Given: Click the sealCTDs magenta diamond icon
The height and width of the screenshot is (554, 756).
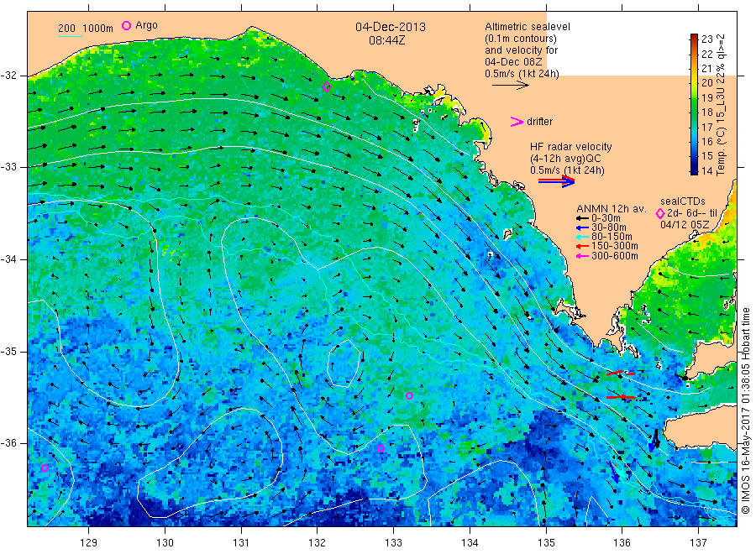Looking at the screenshot, I should pos(660,213).
